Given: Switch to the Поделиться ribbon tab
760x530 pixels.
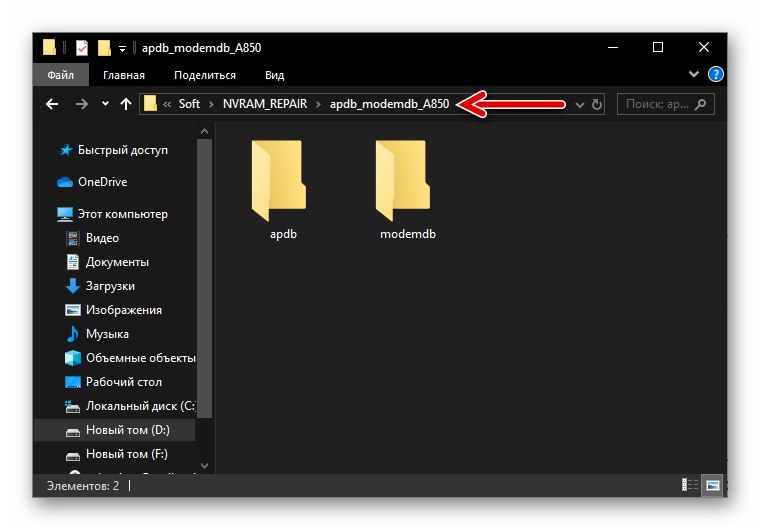Looking at the screenshot, I should click(x=205, y=75).
